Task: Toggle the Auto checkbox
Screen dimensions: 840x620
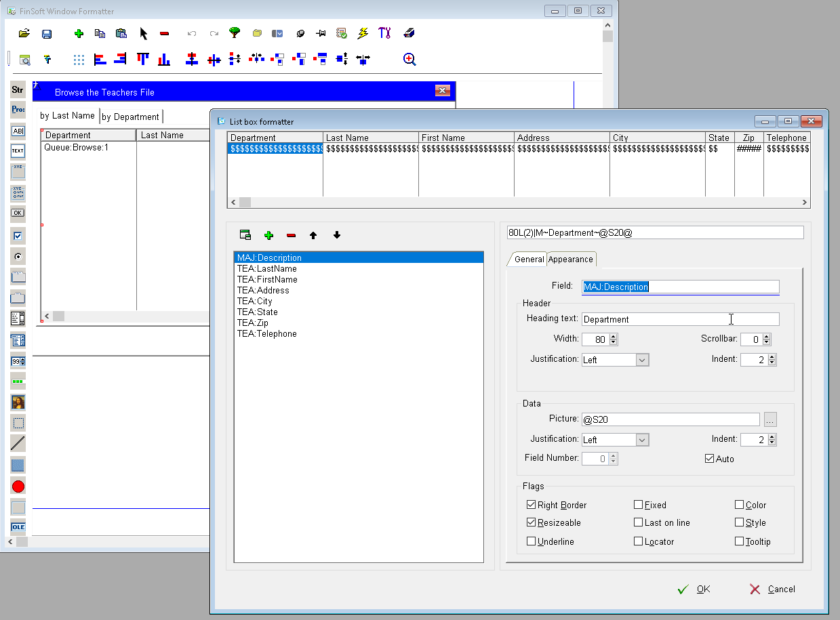Action: [x=710, y=459]
